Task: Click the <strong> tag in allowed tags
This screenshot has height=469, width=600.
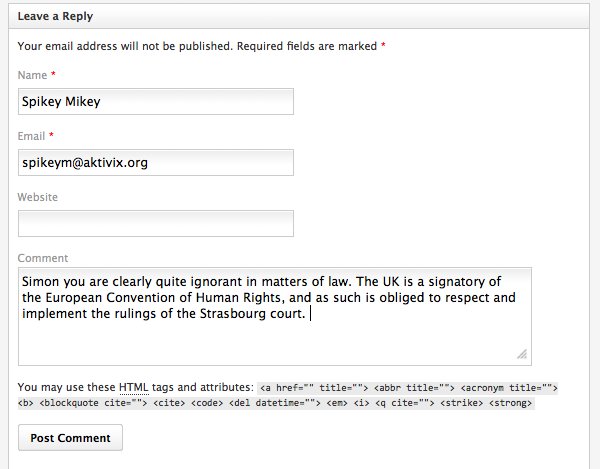Action: pyautogui.click(x=512, y=404)
